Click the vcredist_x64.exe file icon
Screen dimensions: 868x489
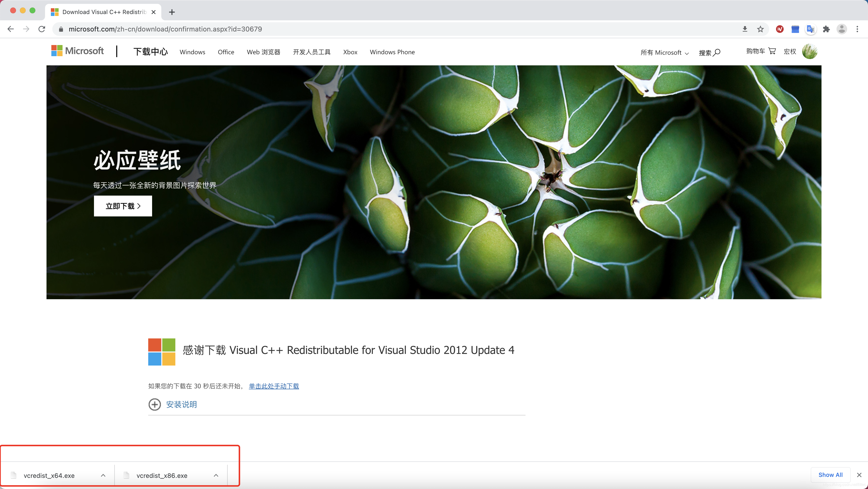click(x=14, y=475)
